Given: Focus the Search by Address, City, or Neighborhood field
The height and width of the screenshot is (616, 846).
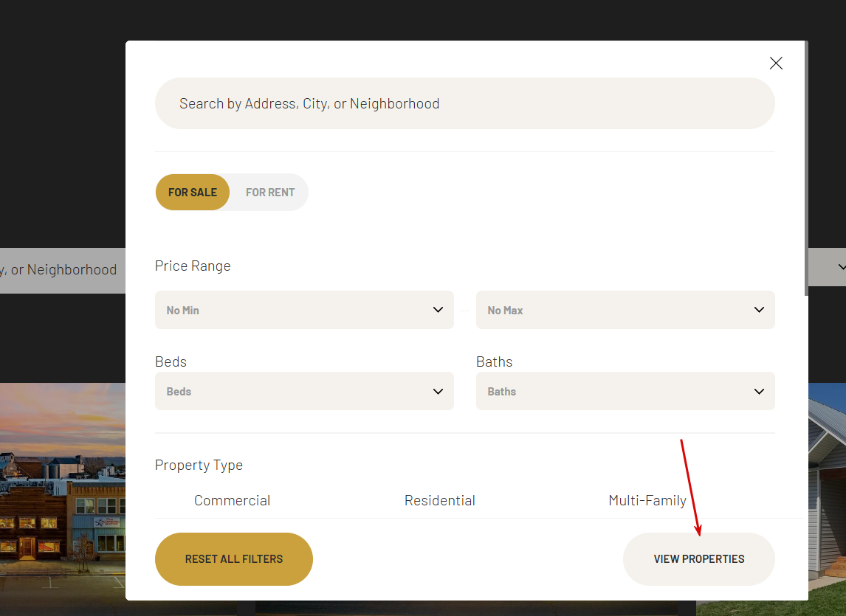Looking at the screenshot, I should point(464,103).
